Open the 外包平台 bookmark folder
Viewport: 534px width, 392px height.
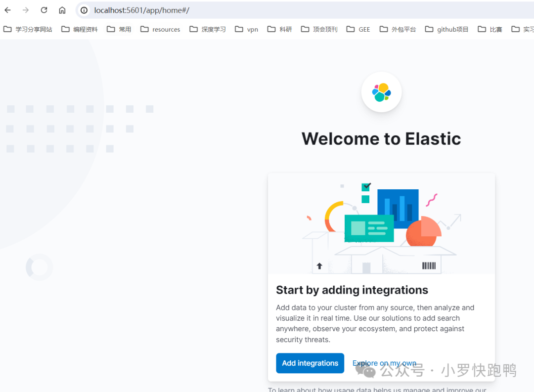click(x=398, y=29)
